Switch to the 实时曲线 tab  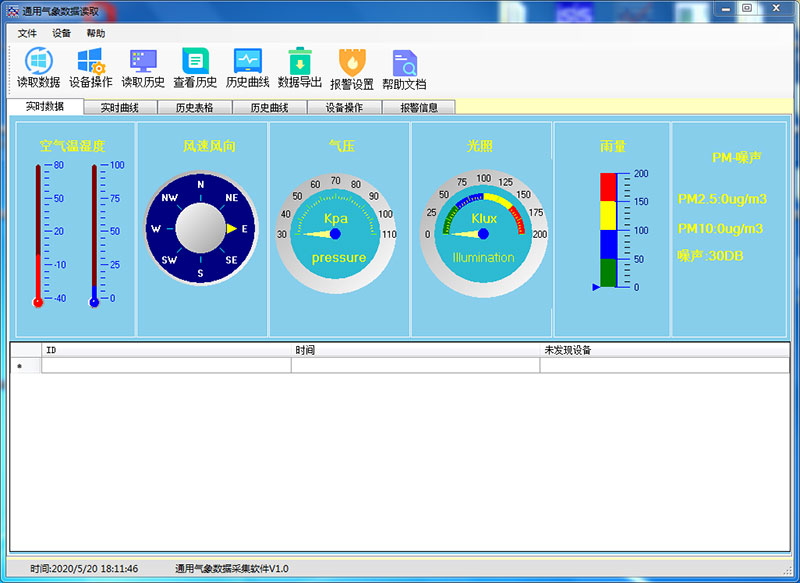(120, 108)
